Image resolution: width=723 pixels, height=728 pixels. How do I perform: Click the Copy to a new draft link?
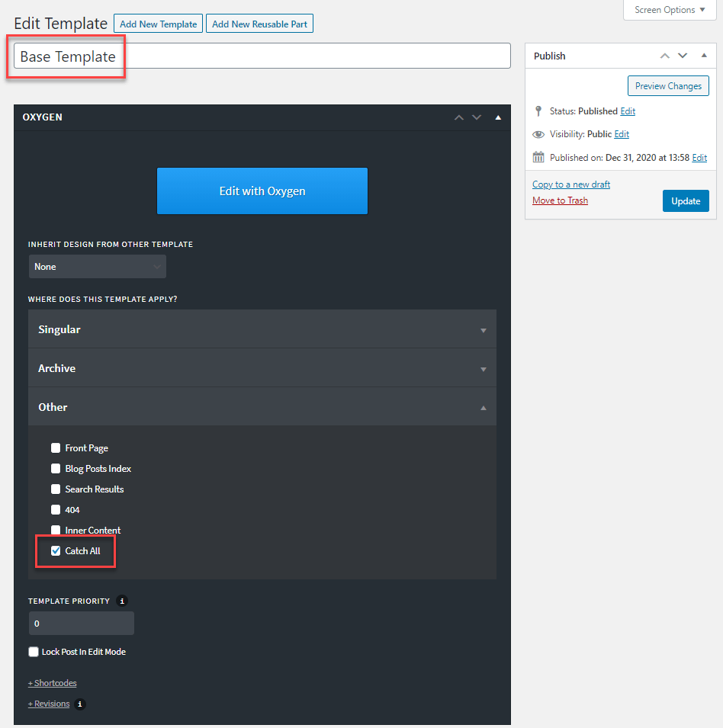pyautogui.click(x=570, y=184)
